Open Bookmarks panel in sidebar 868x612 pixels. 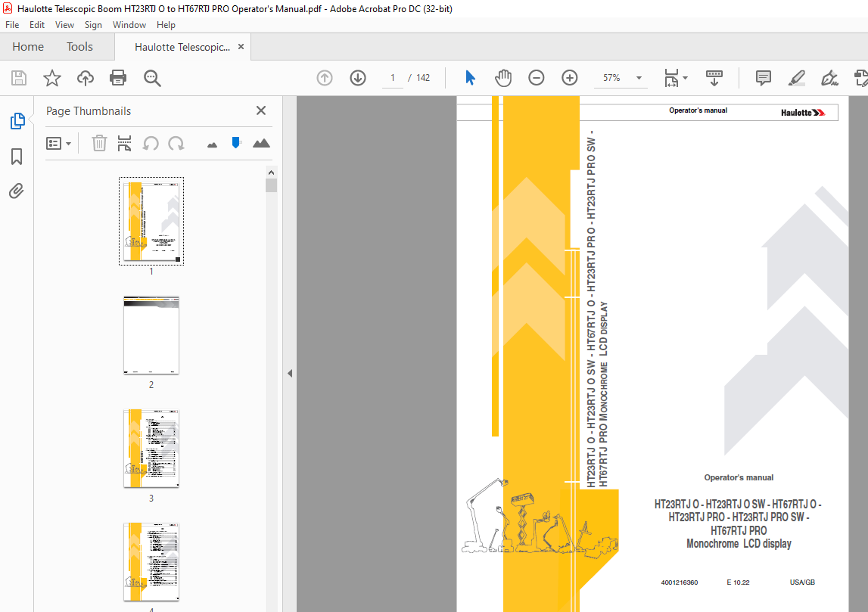(x=17, y=157)
